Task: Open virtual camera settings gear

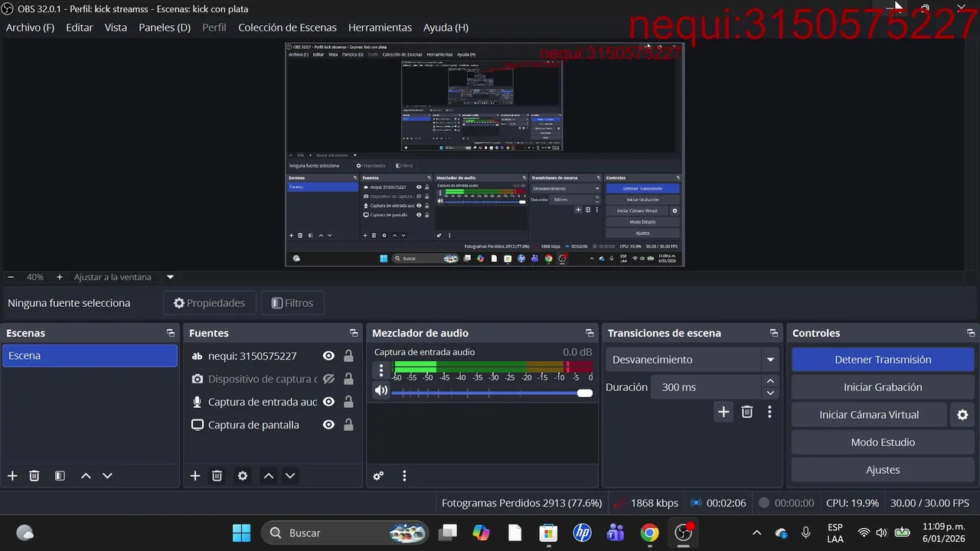Action: [x=962, y=415]
